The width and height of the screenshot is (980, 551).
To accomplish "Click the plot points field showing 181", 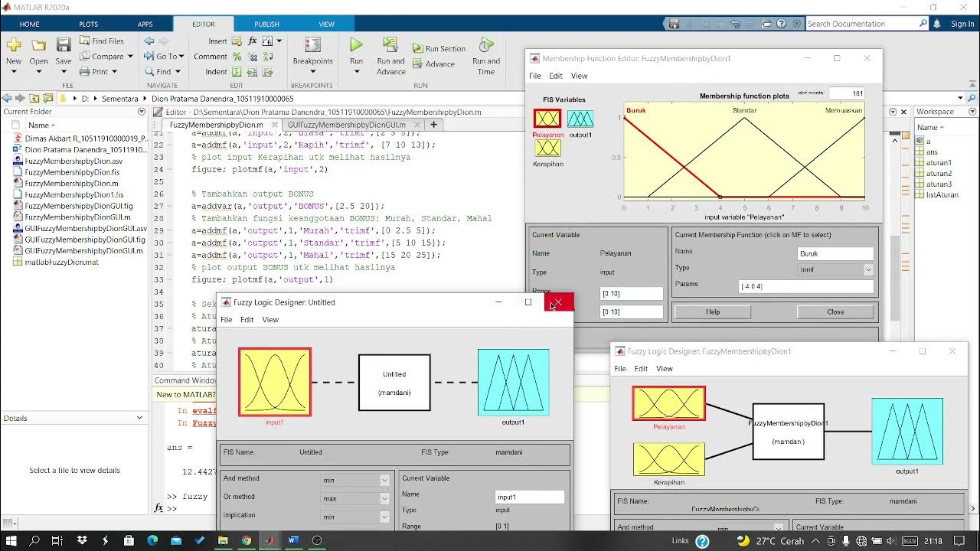I will [847, 93].
